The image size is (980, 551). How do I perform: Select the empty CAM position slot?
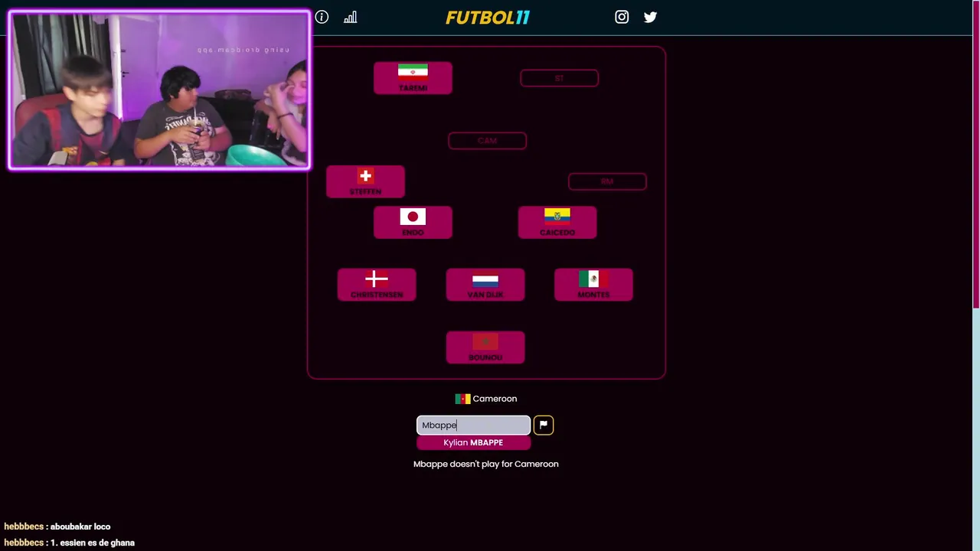click(x=487, y=141)
